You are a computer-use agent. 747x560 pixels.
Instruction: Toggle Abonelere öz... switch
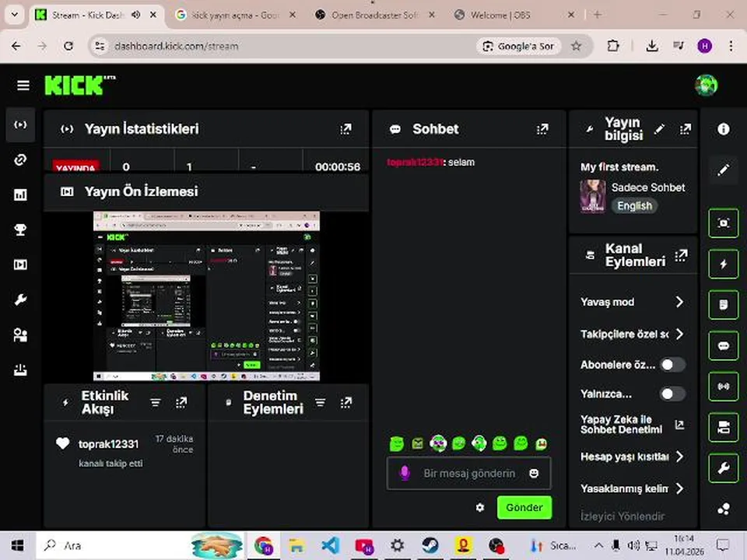[672, 365]
